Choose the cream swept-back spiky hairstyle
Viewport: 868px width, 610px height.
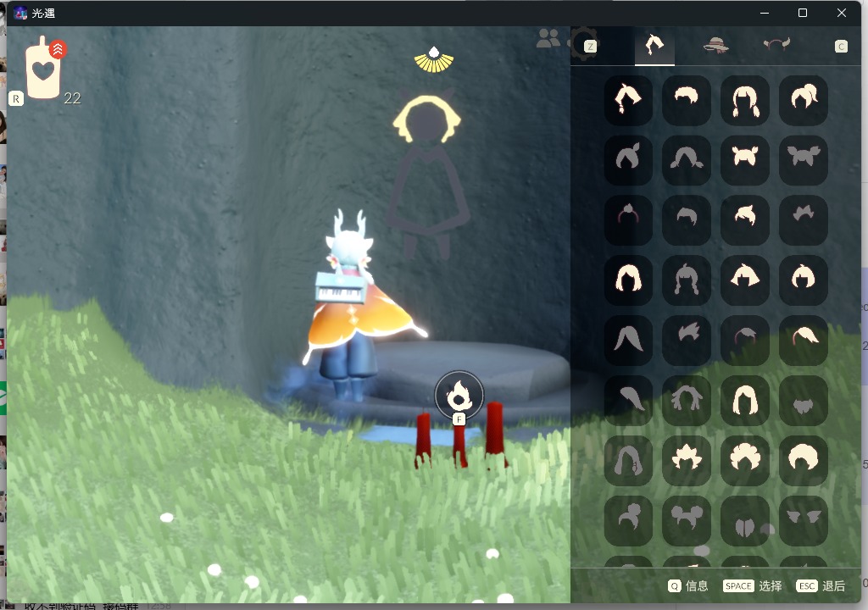click(745, 220)
